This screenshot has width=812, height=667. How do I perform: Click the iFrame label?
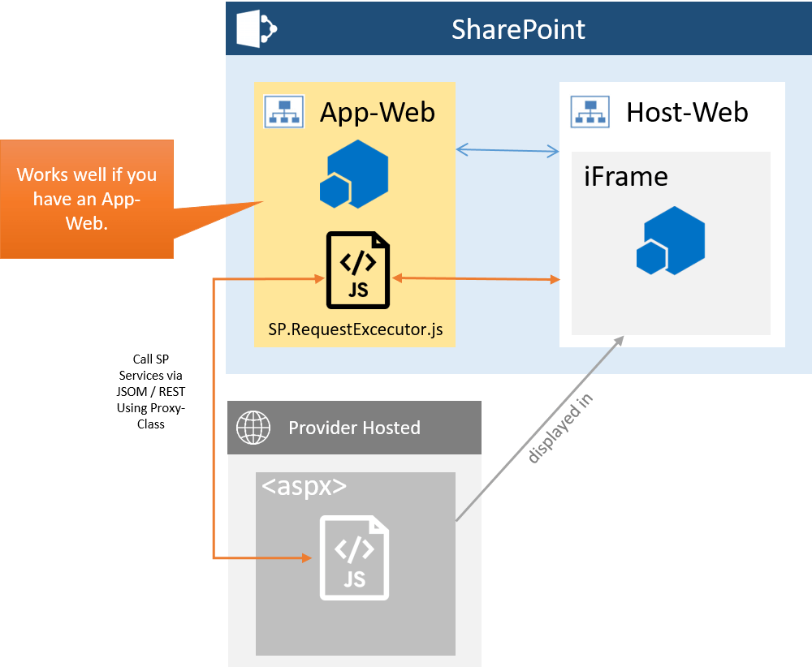point(625,176)
